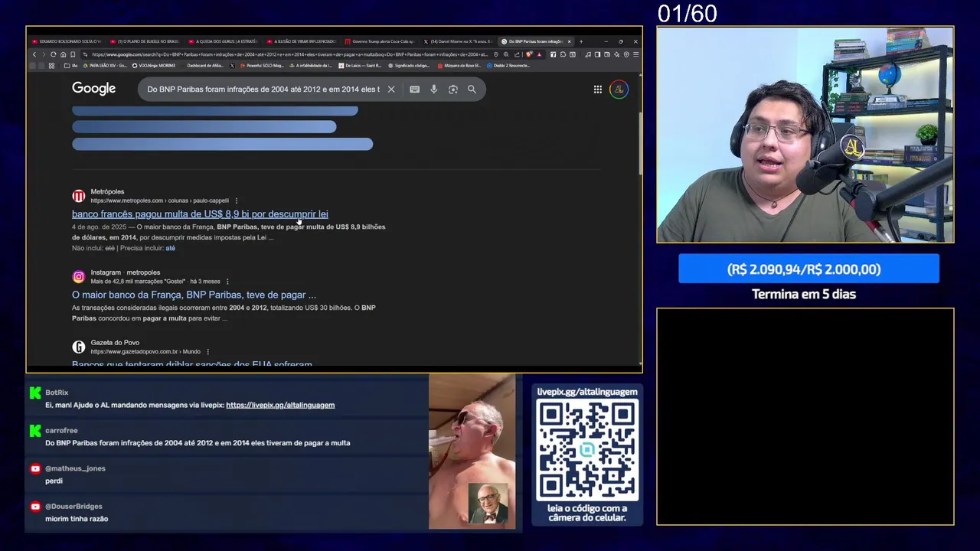980x551 pixels.
Task: Open the Máquina de Boss El bookmark
Action: point(458,66)
